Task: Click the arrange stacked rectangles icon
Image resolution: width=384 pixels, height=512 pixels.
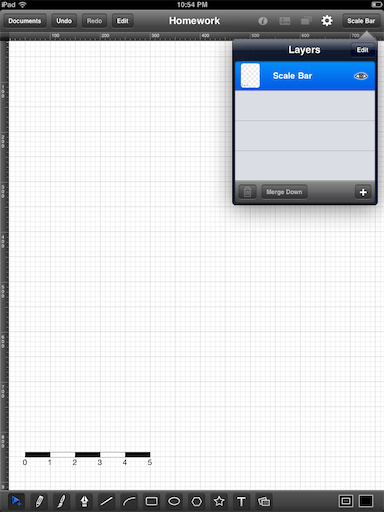Action: click(306, 21)
